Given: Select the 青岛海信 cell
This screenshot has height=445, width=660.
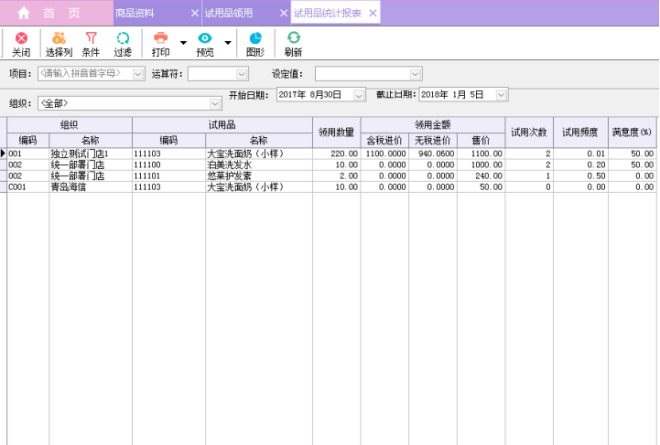Looking at the screenshot, I should point(90,187).
